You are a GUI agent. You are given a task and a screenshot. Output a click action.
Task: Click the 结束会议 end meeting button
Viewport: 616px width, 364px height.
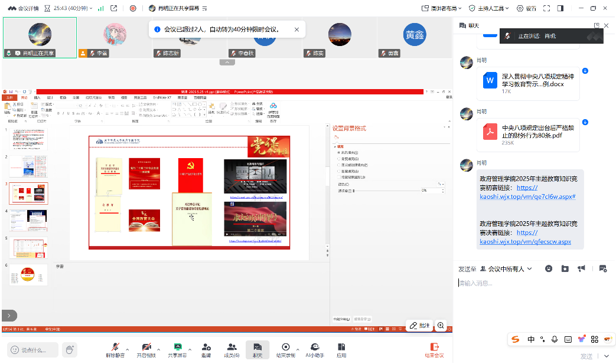coord(434,350)
